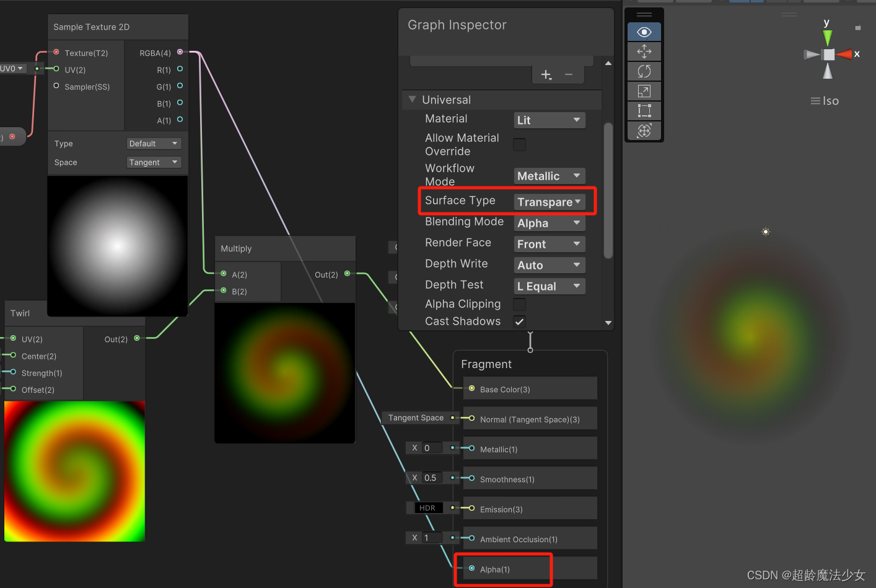
Task: Select the move tool icon beside the preview
Action: (x=644, y=51)
